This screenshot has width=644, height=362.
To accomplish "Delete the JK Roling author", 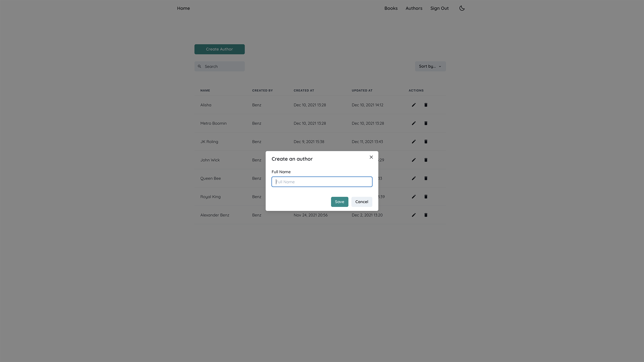I will pyautogui.click(x=426, y=142).
